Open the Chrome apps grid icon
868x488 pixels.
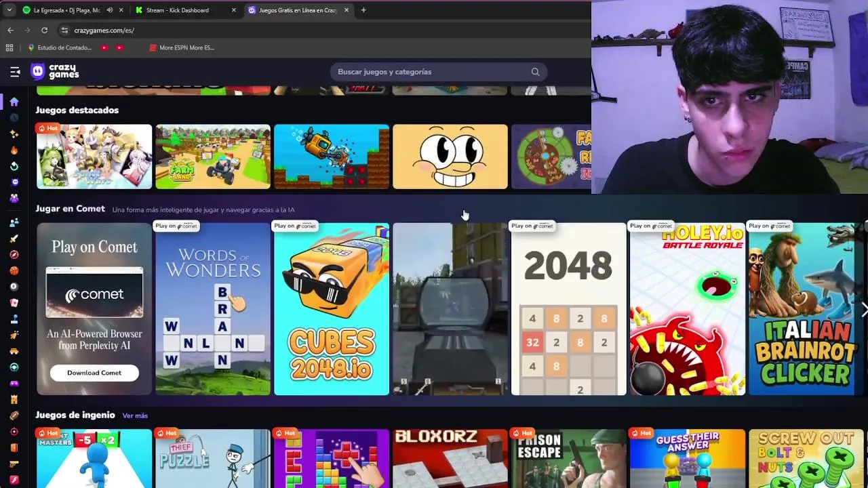click(9, 47)
